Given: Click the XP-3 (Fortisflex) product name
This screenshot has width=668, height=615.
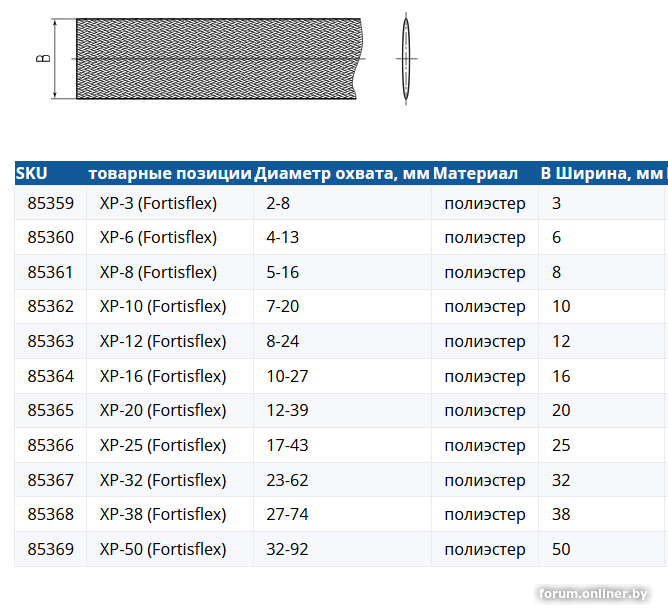Looking at the screenshot, I should (x=158, y=203).
